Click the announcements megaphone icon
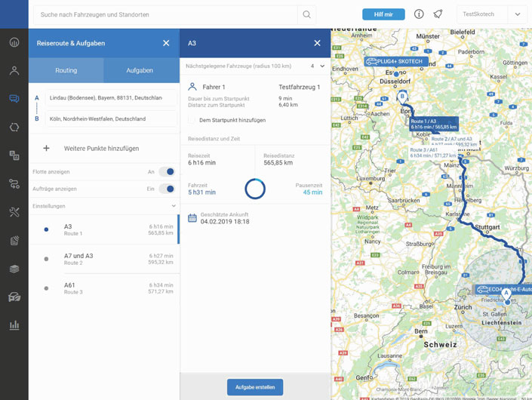532x400 pixels. [438, 14]
